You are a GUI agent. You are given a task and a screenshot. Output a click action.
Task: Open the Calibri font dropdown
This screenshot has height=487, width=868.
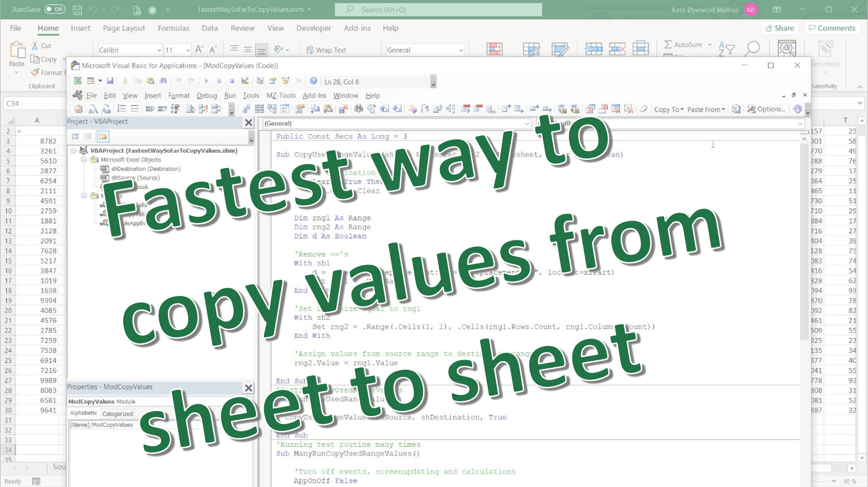[x=159, y=50]
